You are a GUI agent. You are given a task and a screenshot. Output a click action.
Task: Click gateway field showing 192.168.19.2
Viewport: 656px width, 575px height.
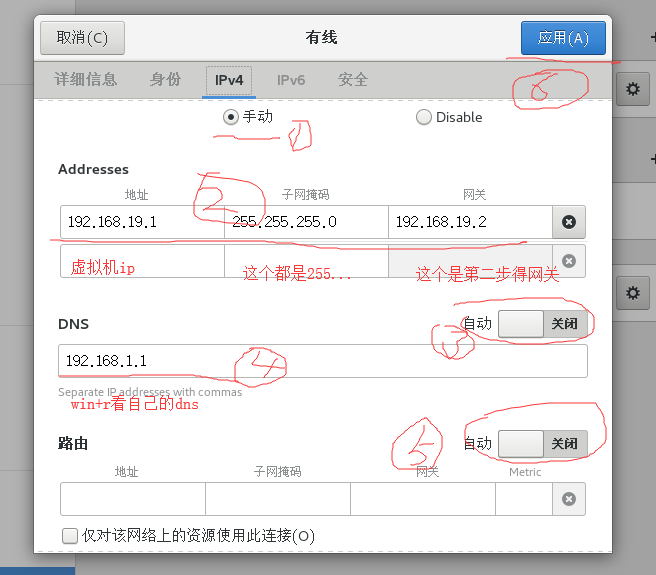469,222
